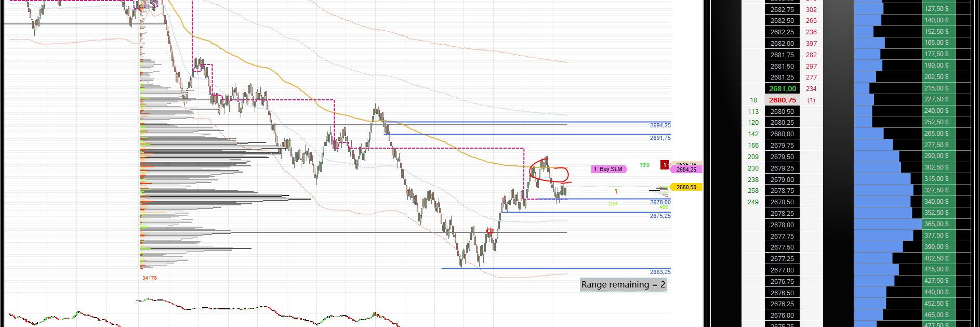Viewport: 980px width, 327px height.
Task: Click ask size 397 in the ladder
Action: pyautogui.click(x=811, y=44)
